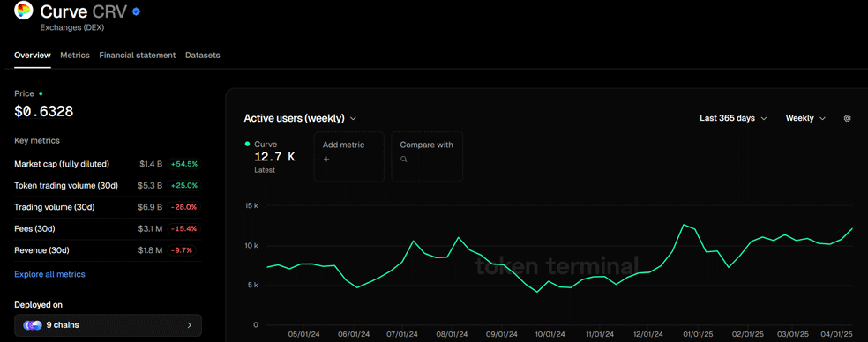Click the search icon under Compare with
This screenshot has height=342, width=868.
(403, 159)
